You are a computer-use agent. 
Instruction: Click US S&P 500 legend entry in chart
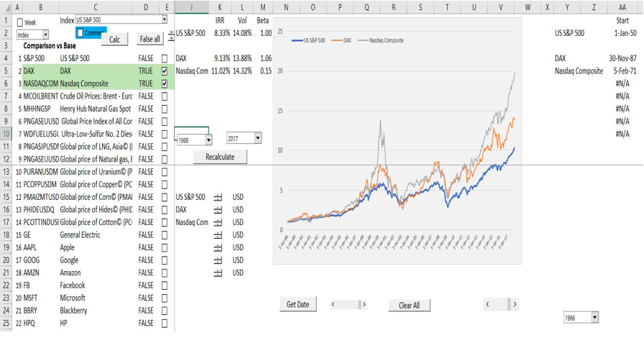(308, 40)
